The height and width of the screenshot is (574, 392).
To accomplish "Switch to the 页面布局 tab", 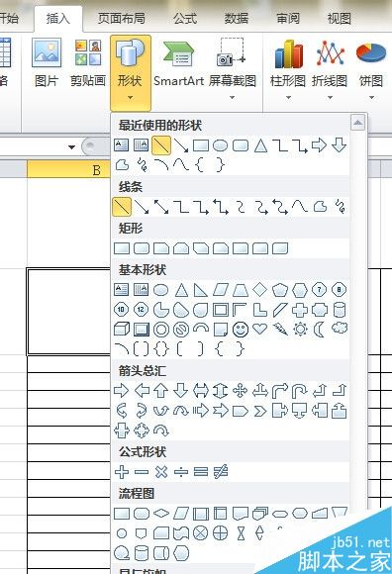I will [122, 18].
